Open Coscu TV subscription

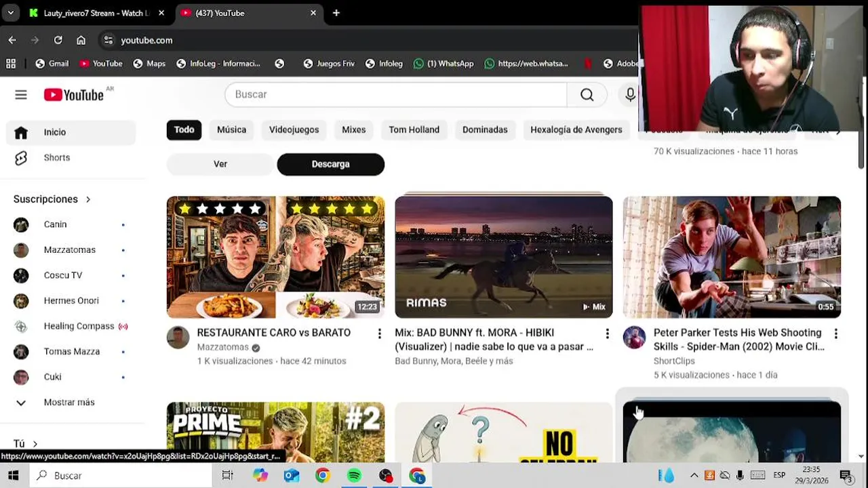pyautogui.click(x=71, y=275)
